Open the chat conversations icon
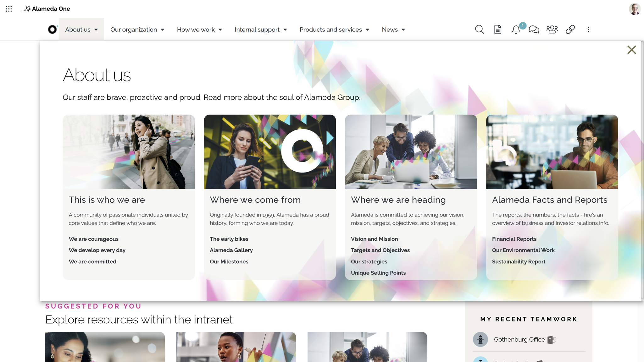Screen dimensions: 644x362 (x=534, y=29)
